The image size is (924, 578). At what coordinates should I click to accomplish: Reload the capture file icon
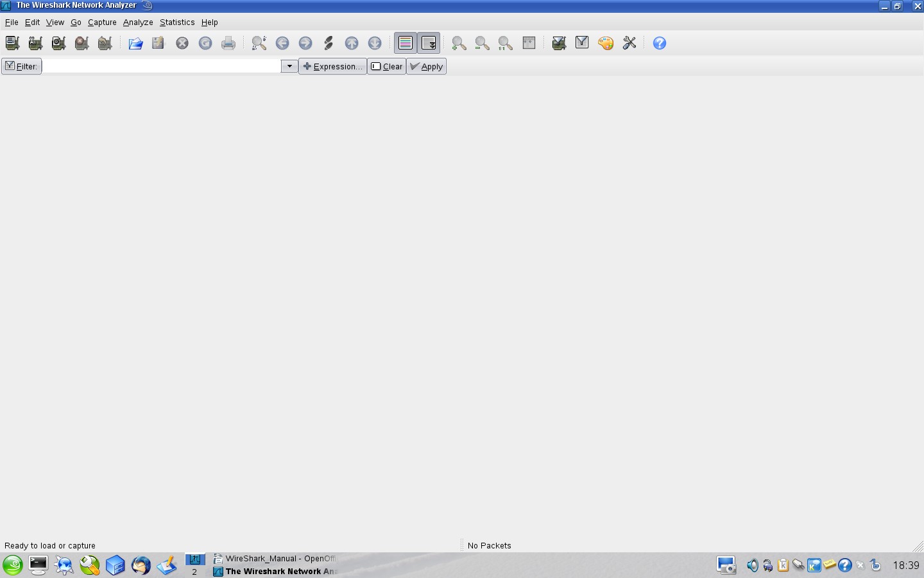coord(205,43)
